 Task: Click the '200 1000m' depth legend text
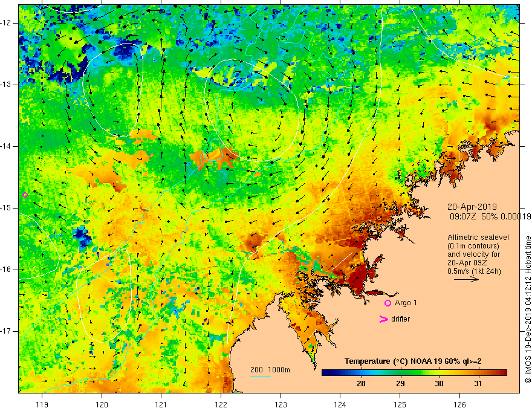tap(270, 370)
